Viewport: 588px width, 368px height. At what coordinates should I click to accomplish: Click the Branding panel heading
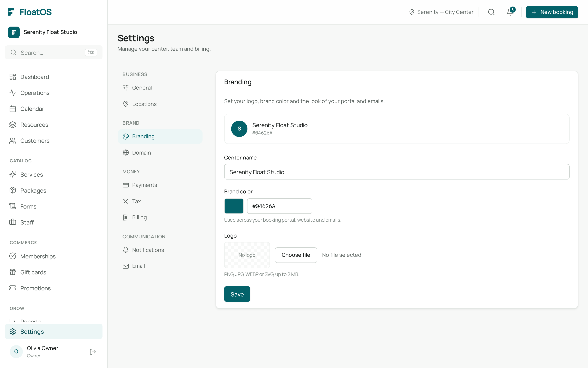[238, 82]
